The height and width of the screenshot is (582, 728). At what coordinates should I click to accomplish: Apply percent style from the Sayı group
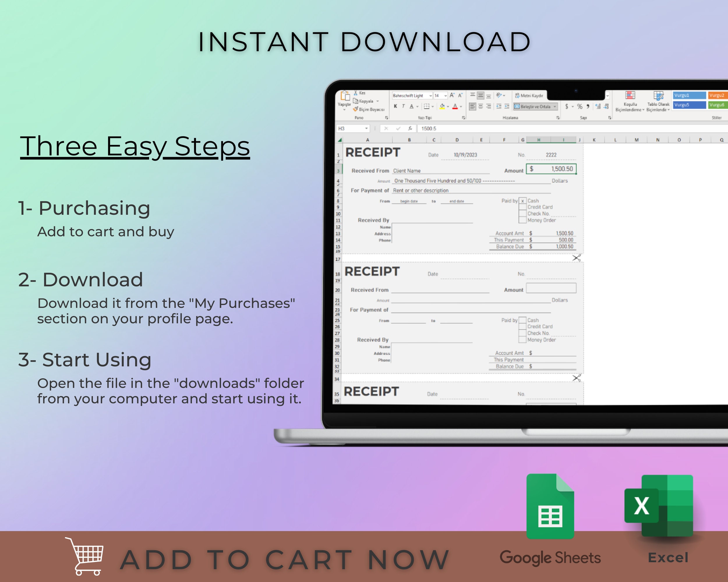[x=580, y=107]
